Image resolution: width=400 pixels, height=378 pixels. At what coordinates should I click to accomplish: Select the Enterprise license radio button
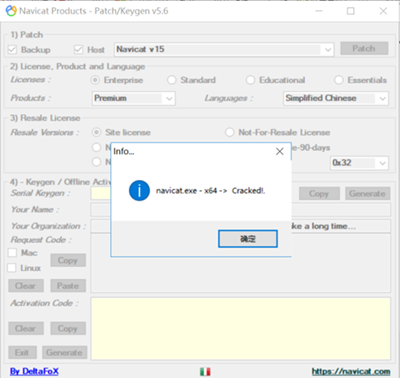tap(95, 80)
